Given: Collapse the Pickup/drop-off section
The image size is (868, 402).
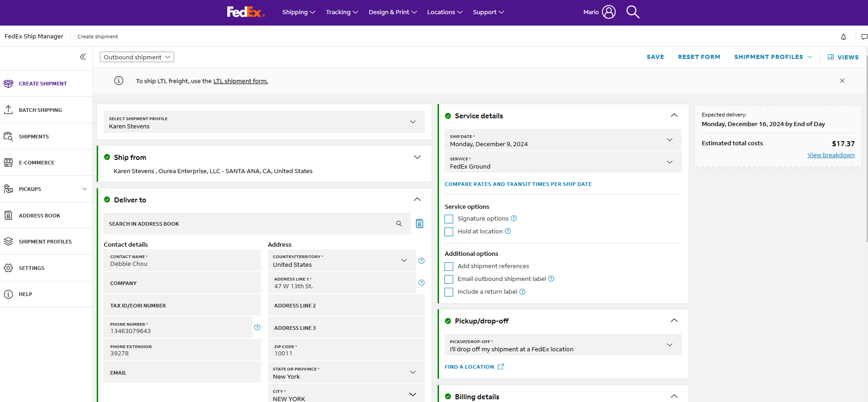Looking at the screenshot, I should [674, 321].
